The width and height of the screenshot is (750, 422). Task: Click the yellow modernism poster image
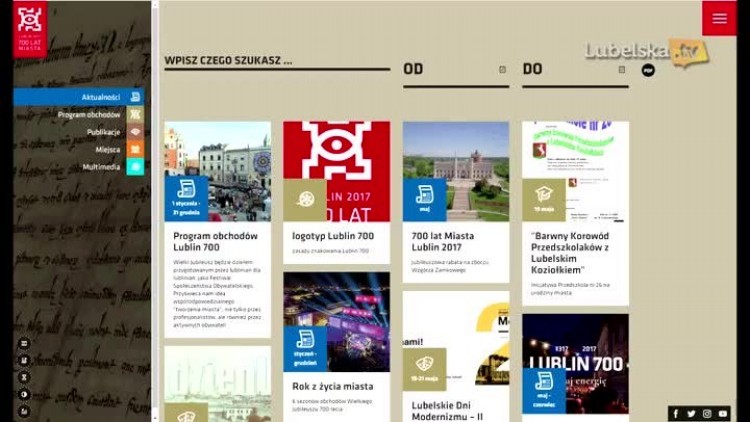pyautogui.click(x=456, y=341)
